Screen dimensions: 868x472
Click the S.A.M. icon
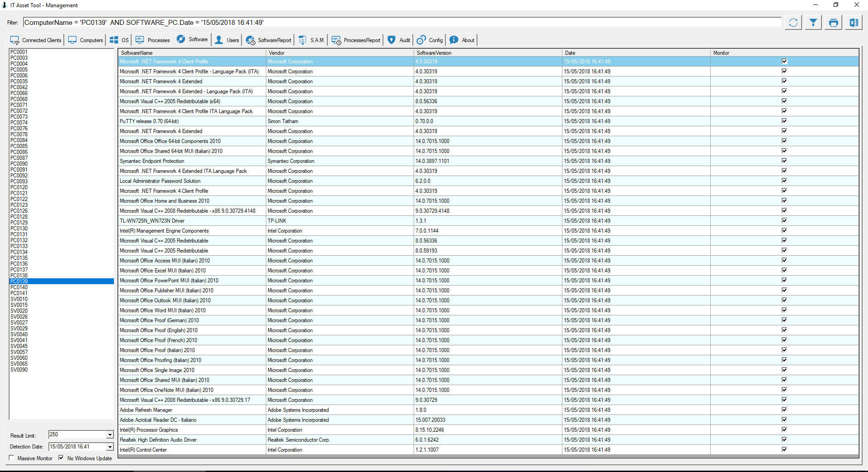[x=302, y=40]
